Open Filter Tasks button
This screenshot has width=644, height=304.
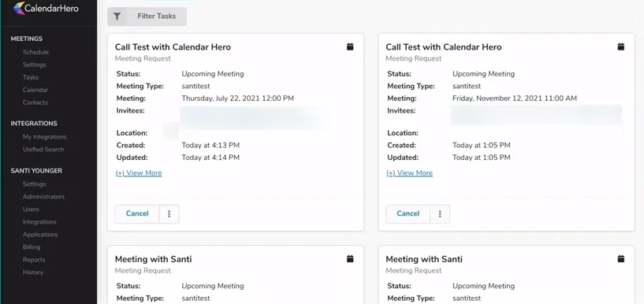(x=147, y=17)
